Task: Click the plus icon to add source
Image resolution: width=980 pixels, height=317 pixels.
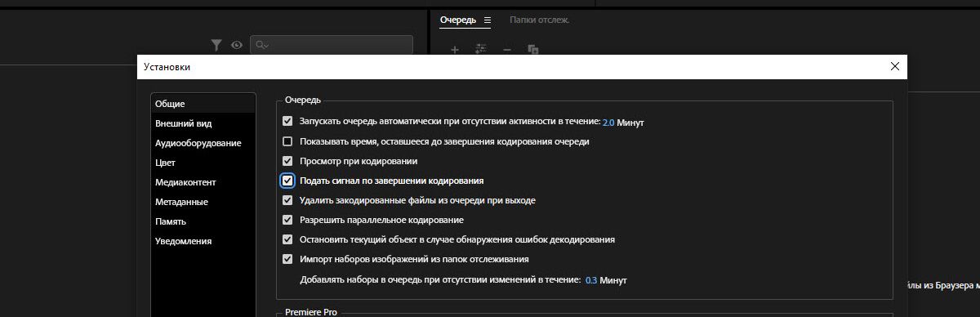Action: click(455, 50)
